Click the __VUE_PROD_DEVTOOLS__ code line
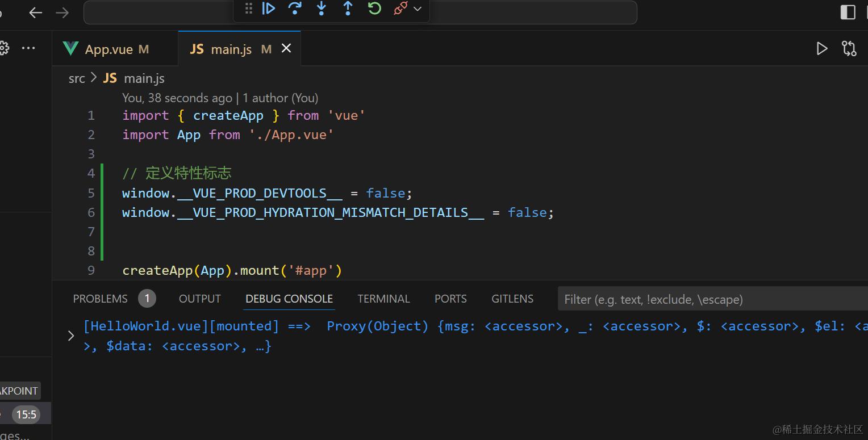Viewport: 868px width, 440px height. coord(267,193)
